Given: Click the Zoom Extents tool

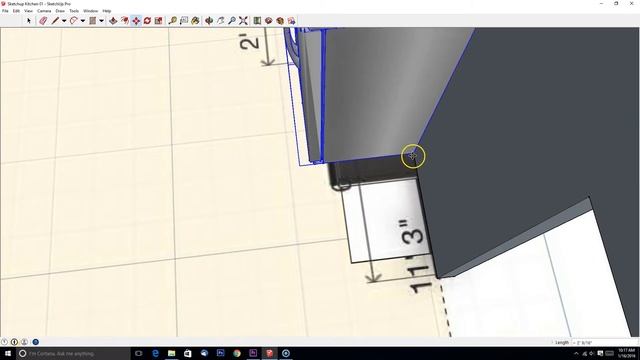Looking at the screenshot, I should pos(243,20).
